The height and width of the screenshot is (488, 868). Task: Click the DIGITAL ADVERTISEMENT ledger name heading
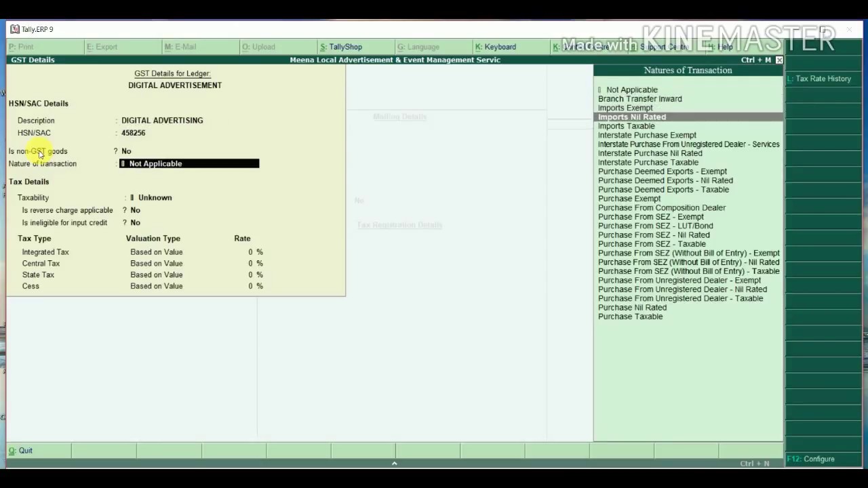click(175, 85)
